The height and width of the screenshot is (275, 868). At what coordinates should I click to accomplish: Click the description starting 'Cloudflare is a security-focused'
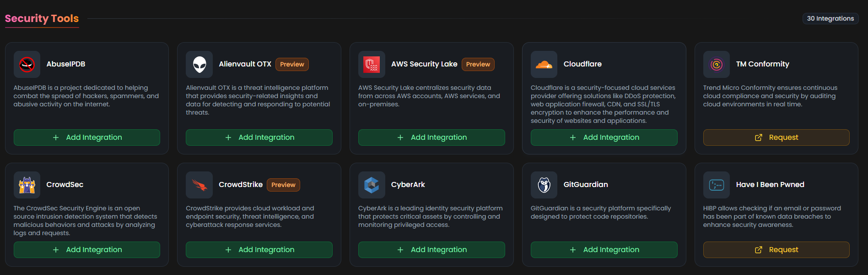tap(603, 104)
